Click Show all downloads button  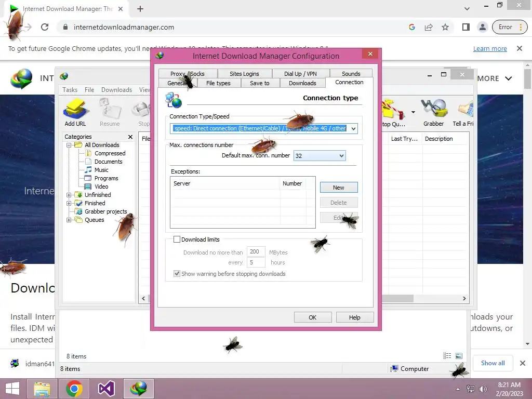pos(493,363)
